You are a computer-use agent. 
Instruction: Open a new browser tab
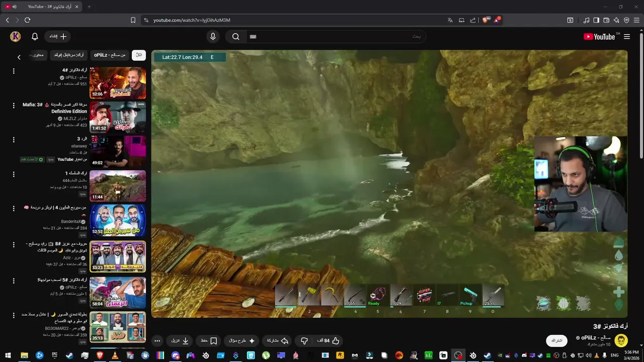(89, 7)
